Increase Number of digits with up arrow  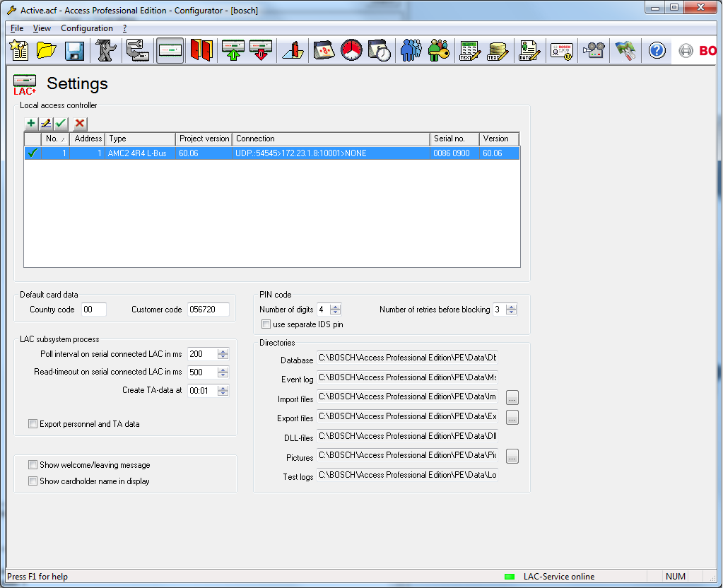(x=335, y=307)
